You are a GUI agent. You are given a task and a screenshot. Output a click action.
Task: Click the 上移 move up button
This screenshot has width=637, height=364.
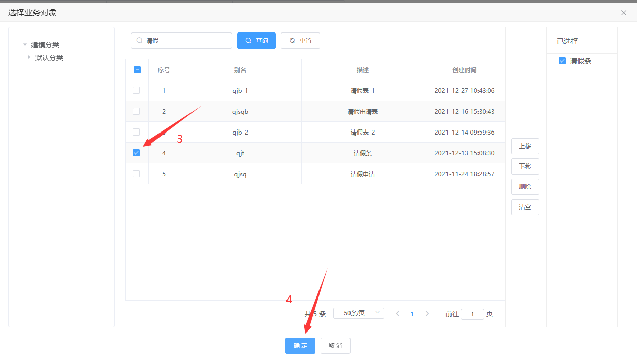[x=525, y=146]
